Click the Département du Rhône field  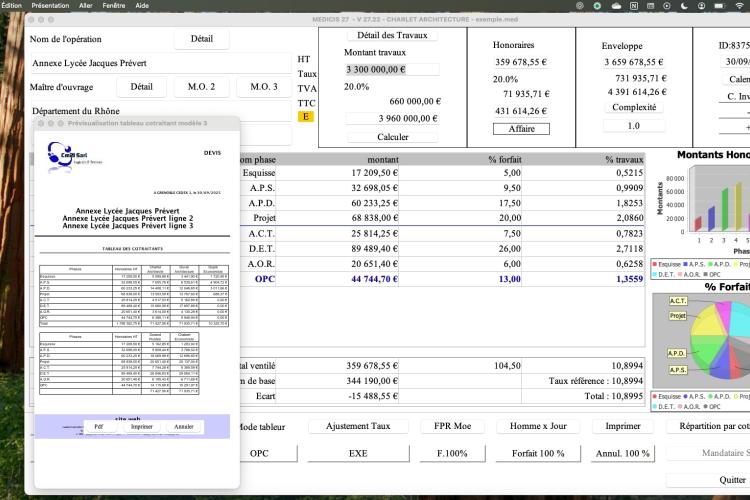(161, 111)
